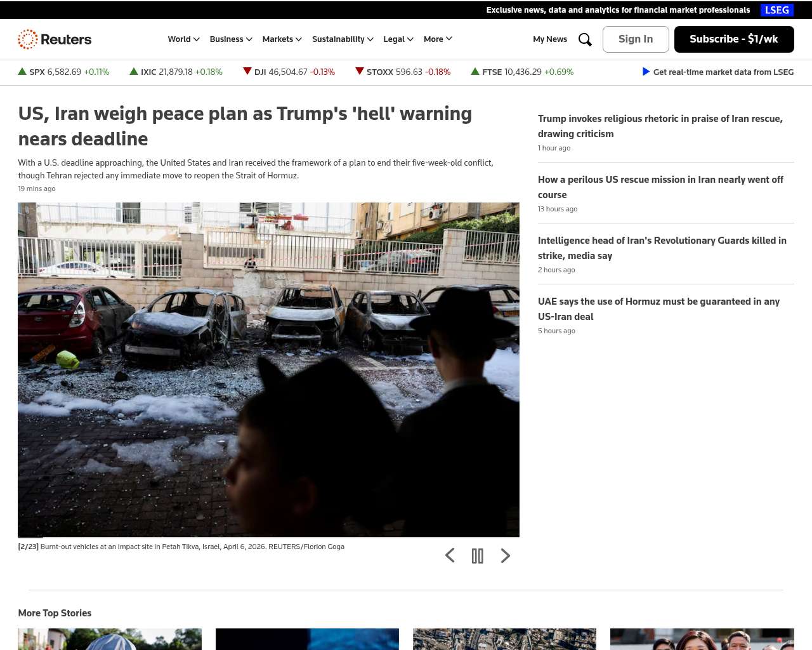Advance to next slideshow image

505,556
